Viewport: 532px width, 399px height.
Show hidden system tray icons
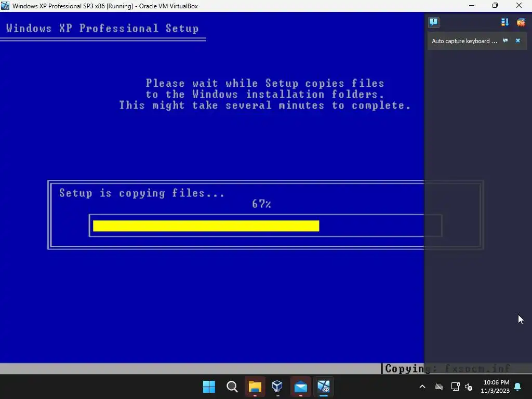point(422,387)
